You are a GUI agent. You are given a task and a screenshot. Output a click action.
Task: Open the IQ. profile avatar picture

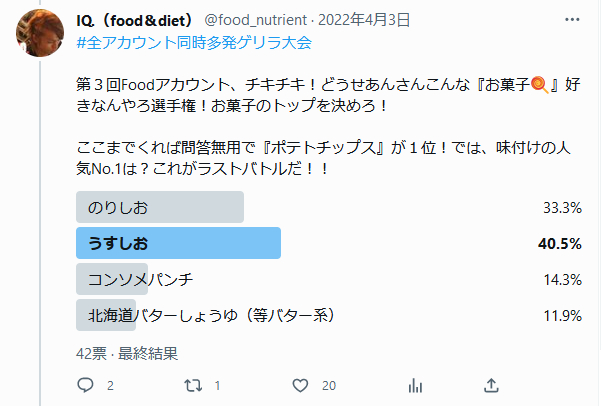[x=40, y=33]
